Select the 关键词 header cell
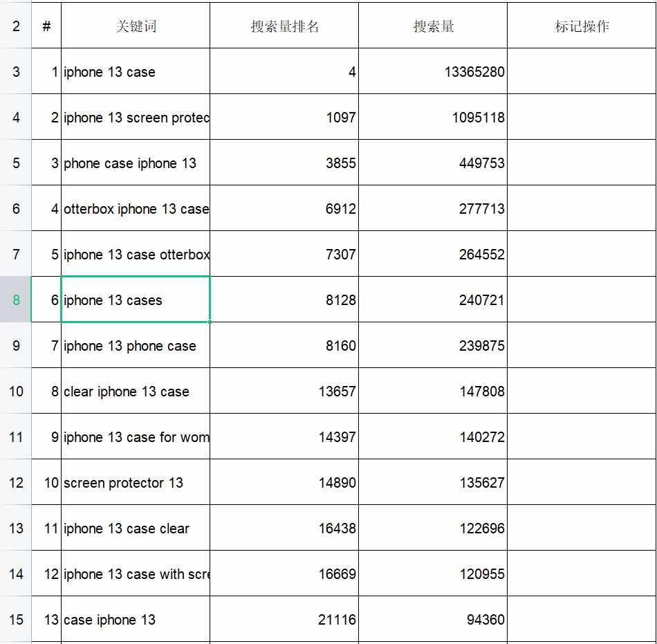Screen dimensions: 657x644 coord(136,26)
